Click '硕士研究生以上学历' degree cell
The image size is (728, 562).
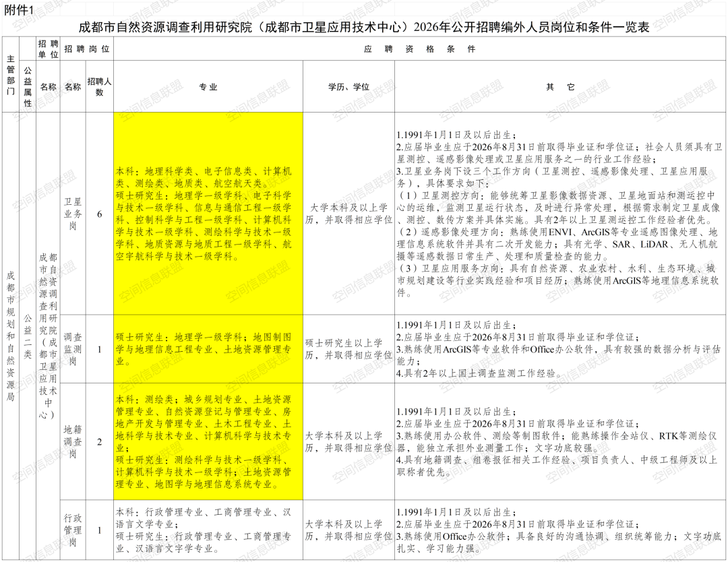click(348, 348)
